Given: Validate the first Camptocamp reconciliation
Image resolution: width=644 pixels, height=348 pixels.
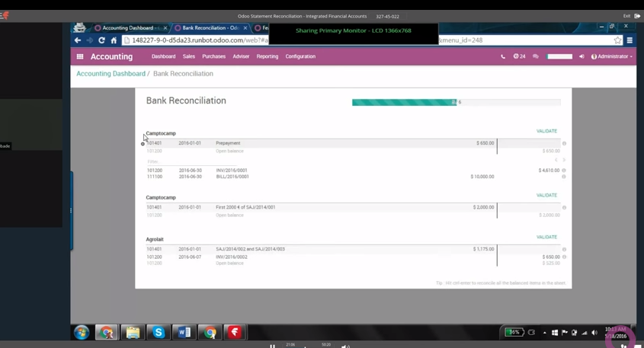Looking at the screenshot, I should tap(546, 131).
